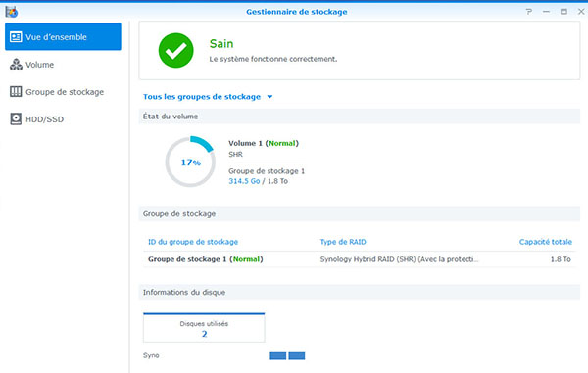Click the SHR text under Volume 1
Screen dimensions: 588x373
tap(235, 154)
